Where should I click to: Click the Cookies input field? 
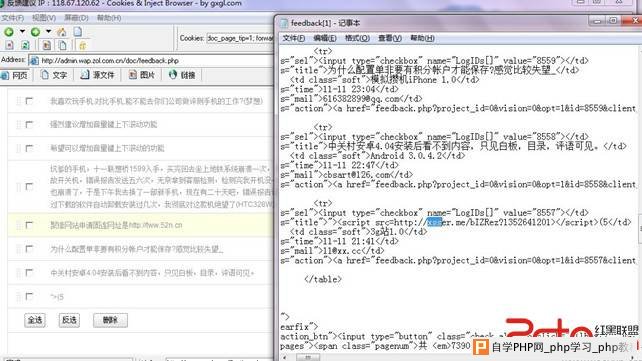click(x=240, y=38)
